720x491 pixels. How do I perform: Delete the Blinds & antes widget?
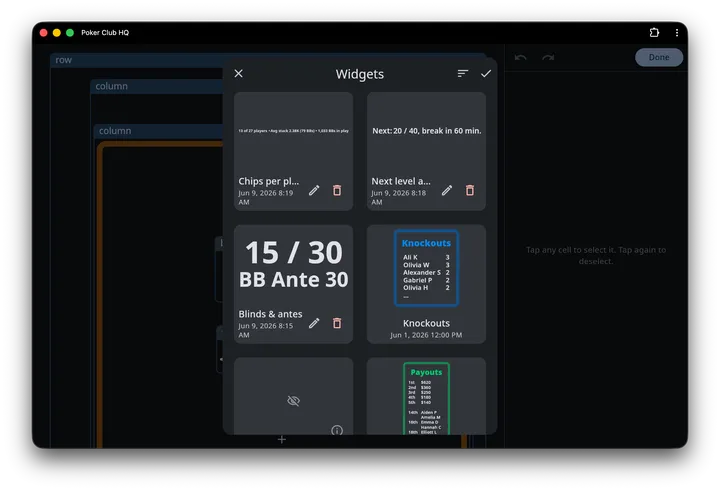point(337,323)
